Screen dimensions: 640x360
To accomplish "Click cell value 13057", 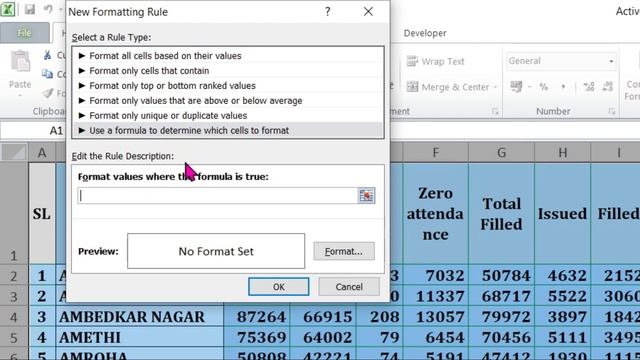I will point(436,317).
